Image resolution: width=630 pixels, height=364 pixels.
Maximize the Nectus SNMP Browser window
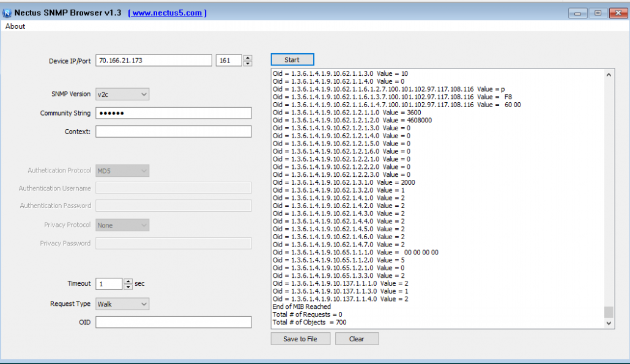coord(598,13)
